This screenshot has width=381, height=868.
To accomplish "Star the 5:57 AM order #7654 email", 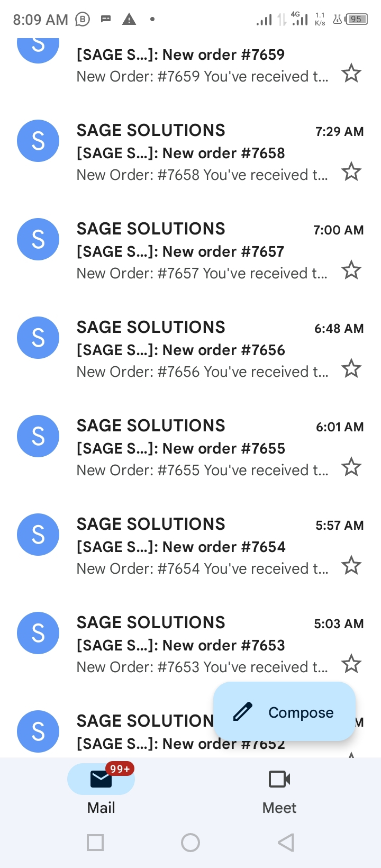I will (351, 566).
